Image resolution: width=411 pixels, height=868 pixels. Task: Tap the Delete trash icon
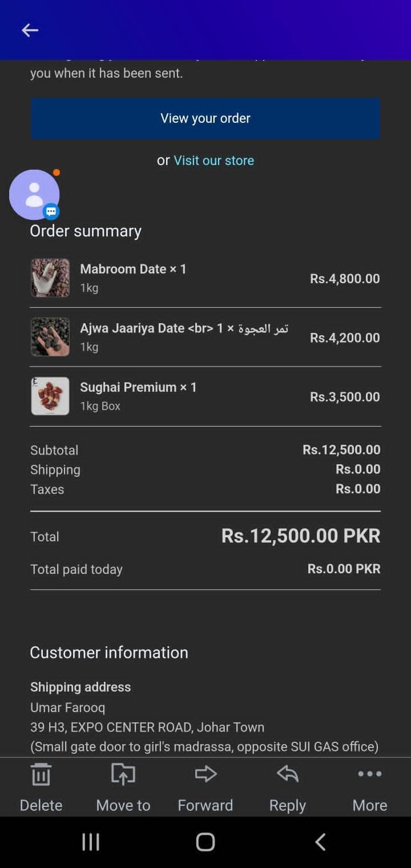[41, 775]
